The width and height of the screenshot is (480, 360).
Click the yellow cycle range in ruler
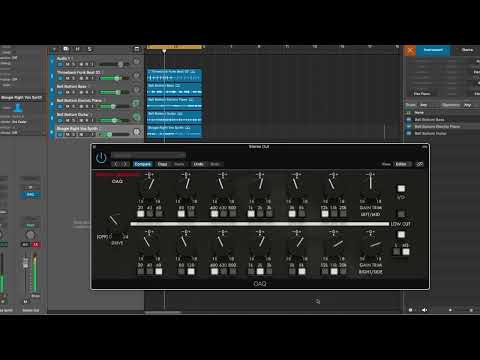tap(175, 47)
